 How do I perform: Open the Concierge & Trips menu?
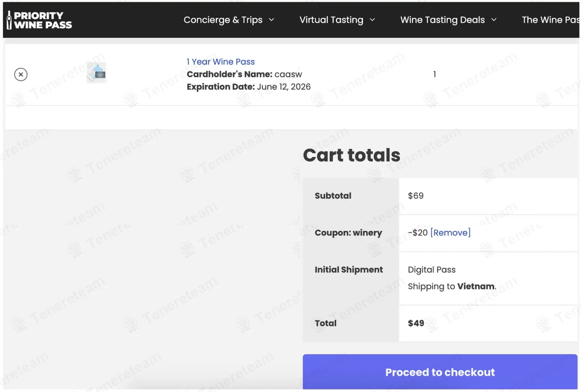[x=223, y=20]
